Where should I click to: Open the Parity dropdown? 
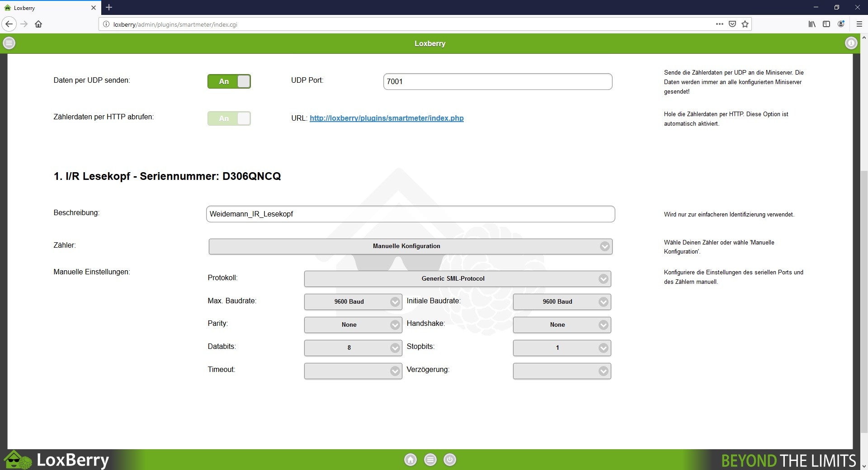click(x=353, y=325)
